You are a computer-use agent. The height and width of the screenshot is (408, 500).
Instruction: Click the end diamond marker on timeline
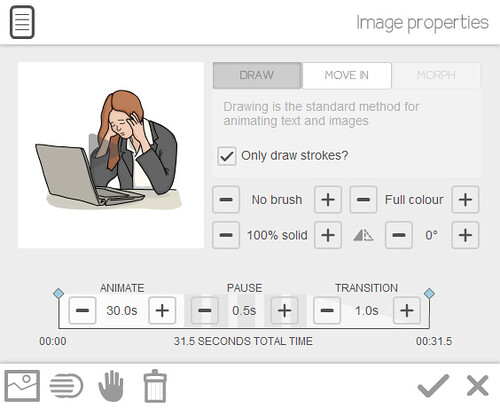[429, 293]
